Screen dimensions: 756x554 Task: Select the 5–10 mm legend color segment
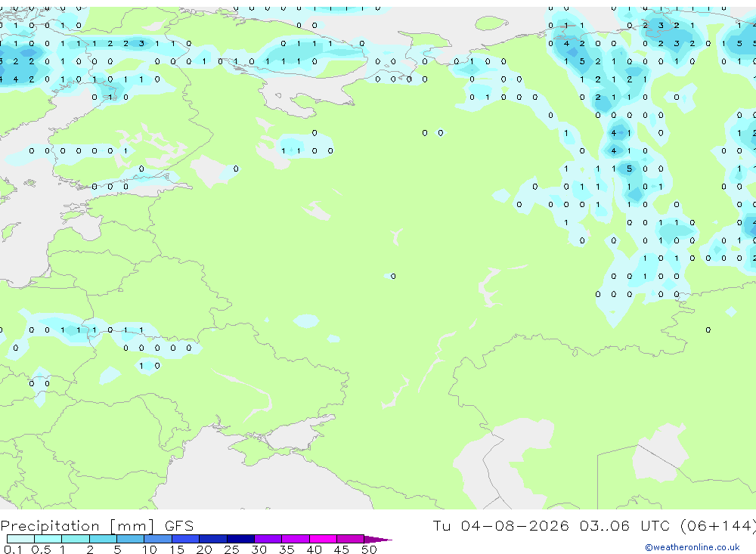pyautogui.click(x=131, y=539)
